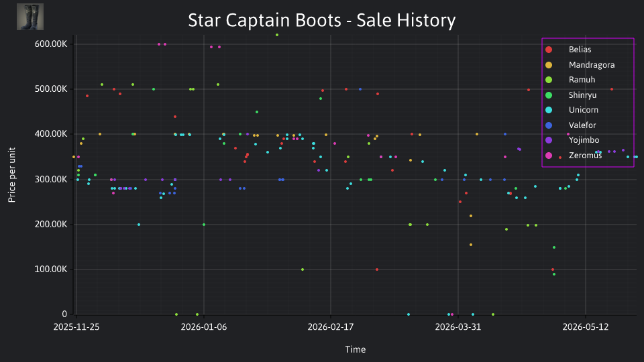Click the 600.00K y-axis label
644x362 pixels.
[x=51, y=44]
